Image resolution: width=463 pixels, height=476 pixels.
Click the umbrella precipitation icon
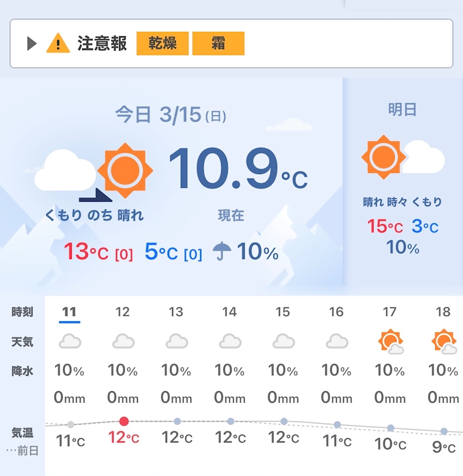coord(222,251)
